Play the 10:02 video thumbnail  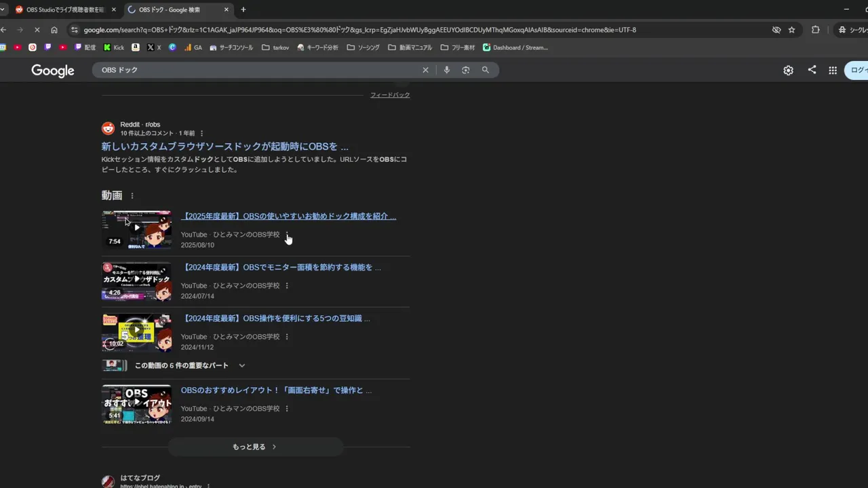[x=136, y=331]
